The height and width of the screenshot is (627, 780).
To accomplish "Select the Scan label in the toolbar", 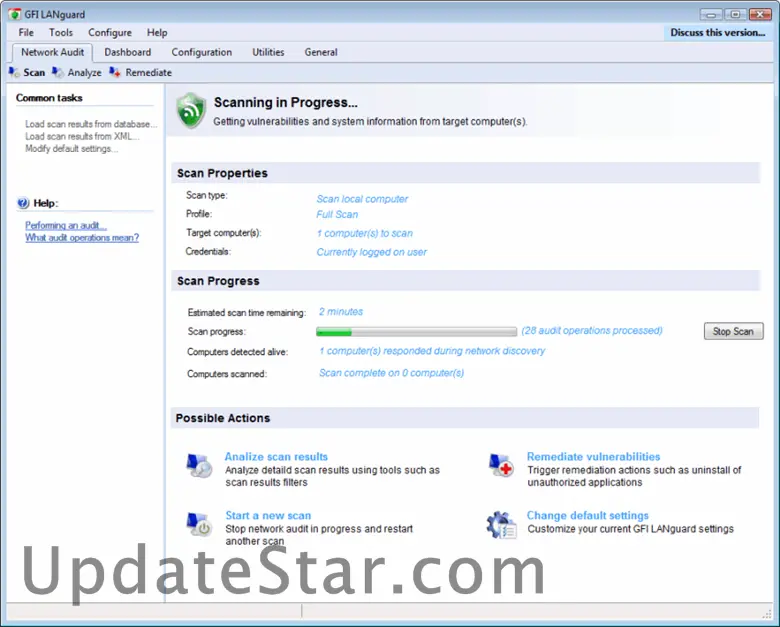I will pos(34,73).
